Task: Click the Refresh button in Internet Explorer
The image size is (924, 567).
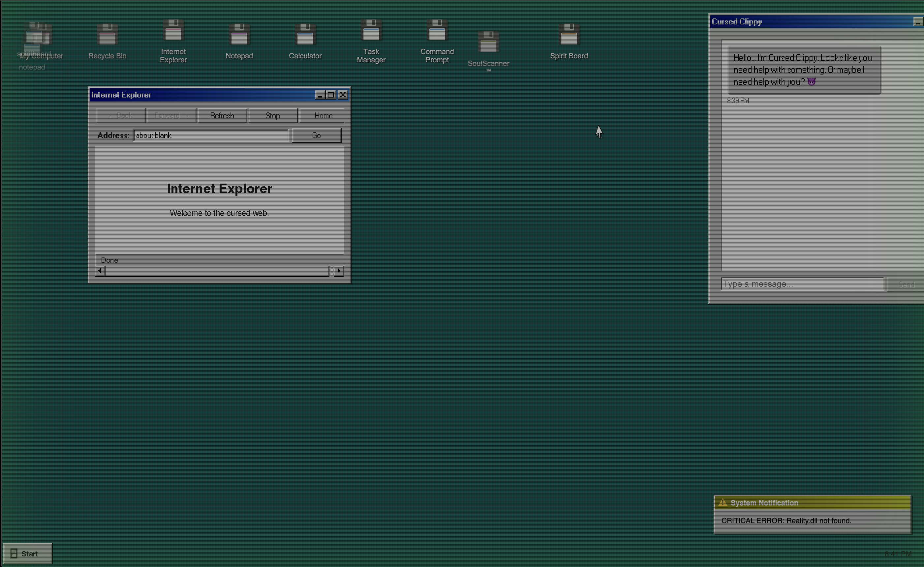Action: (222, 116)
